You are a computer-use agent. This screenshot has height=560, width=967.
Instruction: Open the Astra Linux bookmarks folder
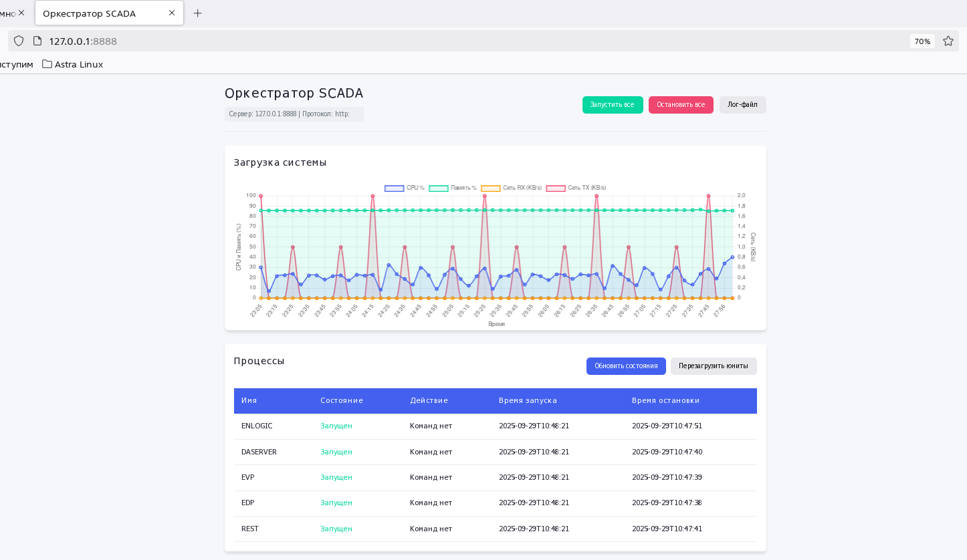coord(72,64)
